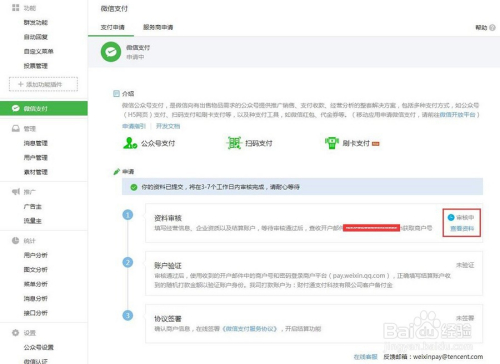The image size is (500, 364).
Task: Click the green WeChat Pay logo
Action: [x=111, y=52]
